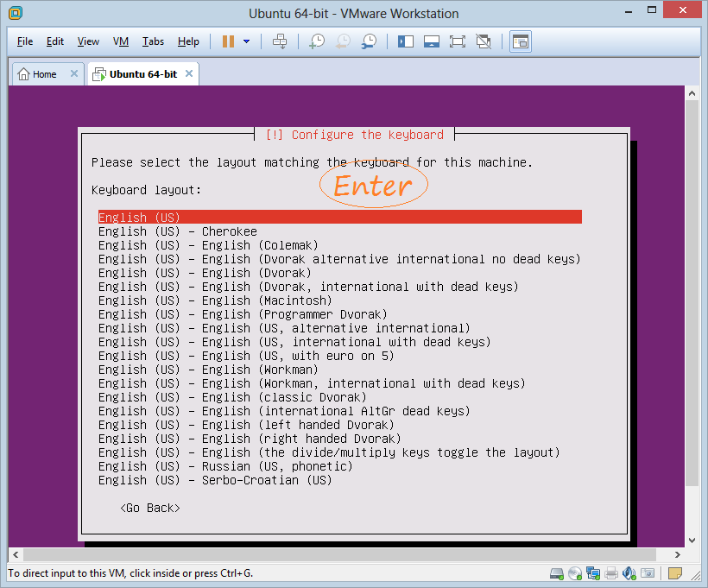Select Serbo-Croatian (US) layout
Screen dimensions: 708x588
(x=215, y=480)
